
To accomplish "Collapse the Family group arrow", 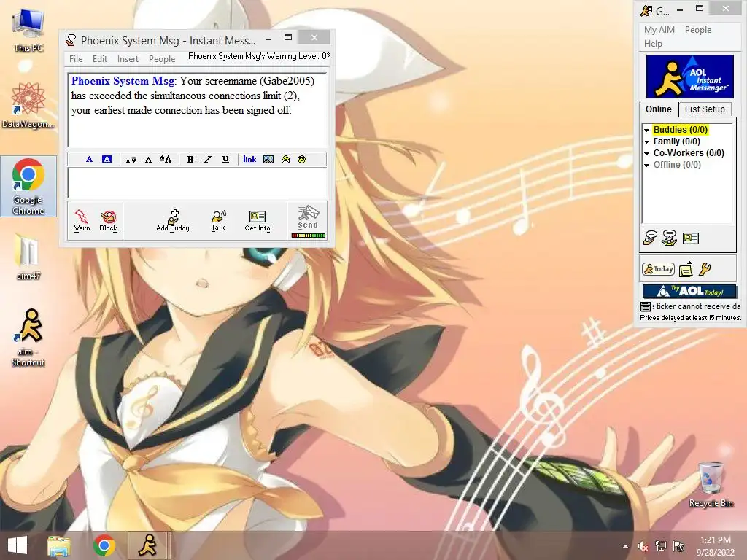I will click(647, 142).
